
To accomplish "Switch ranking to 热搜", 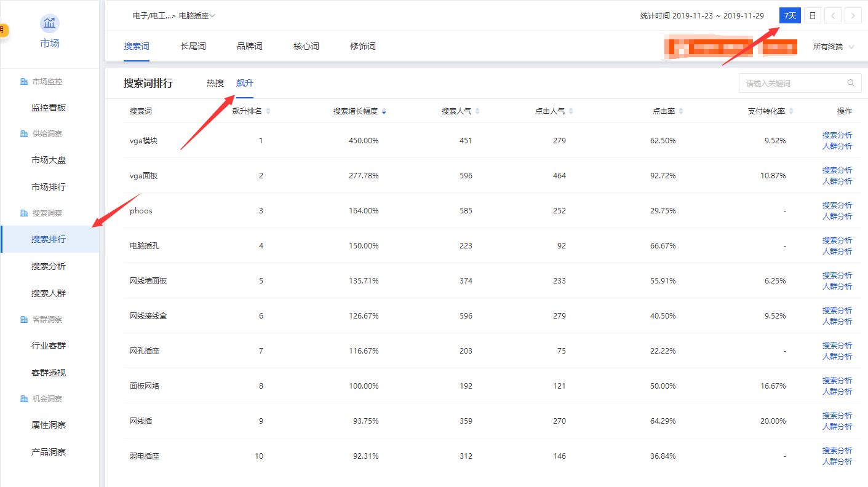I will coord(215,83).
